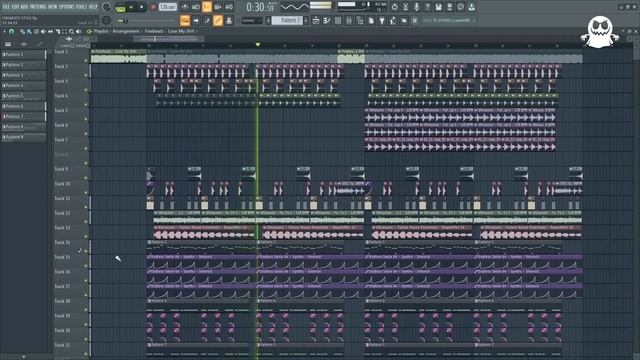Mute Track 5 using its dot

pos(86,119)
